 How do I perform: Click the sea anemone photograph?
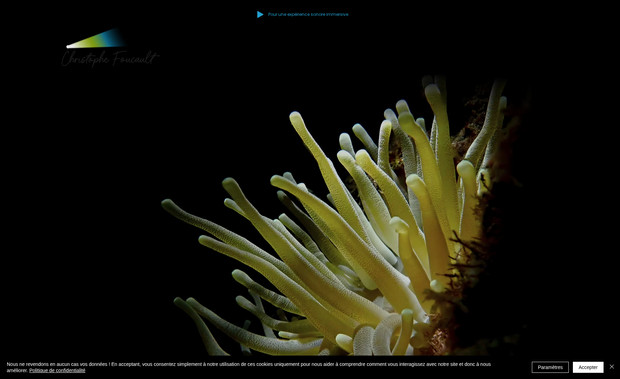tap(344, 215)
